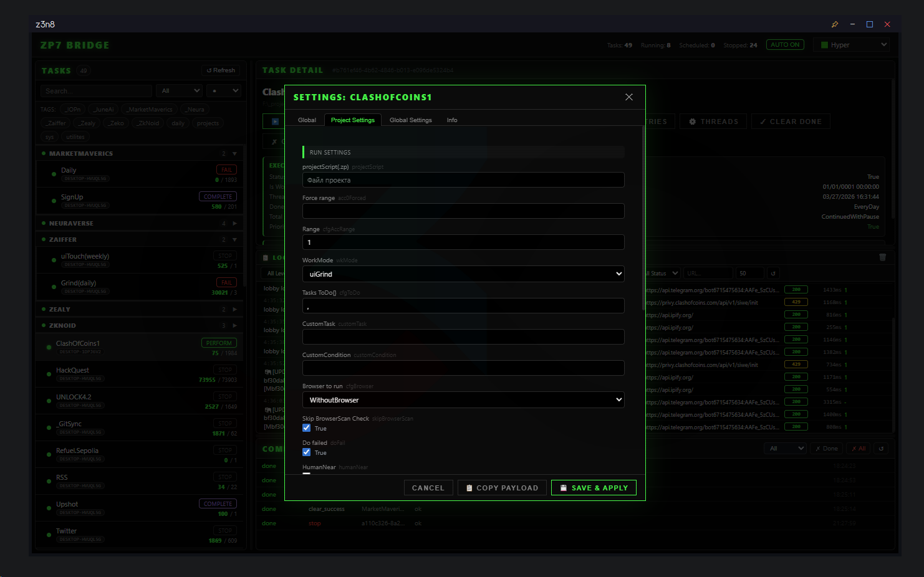Uncheck the Do failed checkbox
924x577 pixels.
coord(307,452)
